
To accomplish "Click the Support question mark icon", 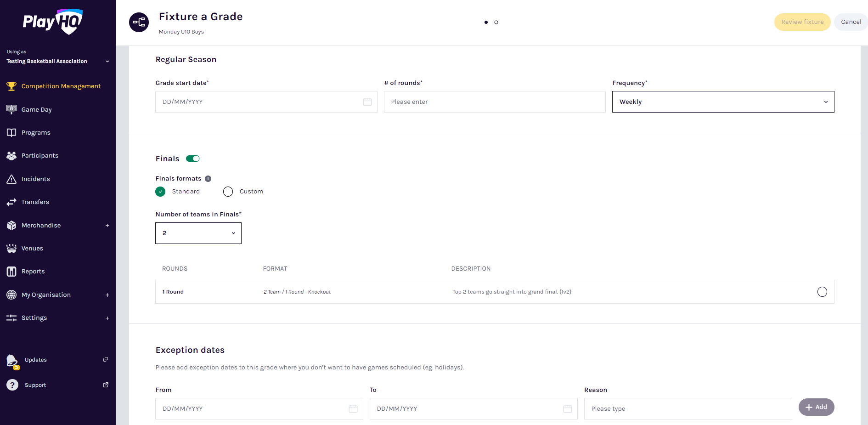I will click(12, 385).
